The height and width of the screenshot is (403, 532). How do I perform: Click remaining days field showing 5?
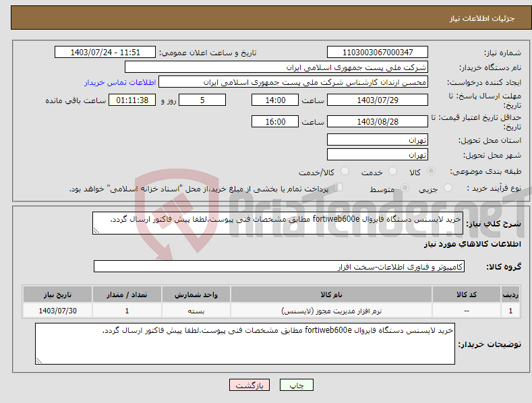tap(202, 100)
